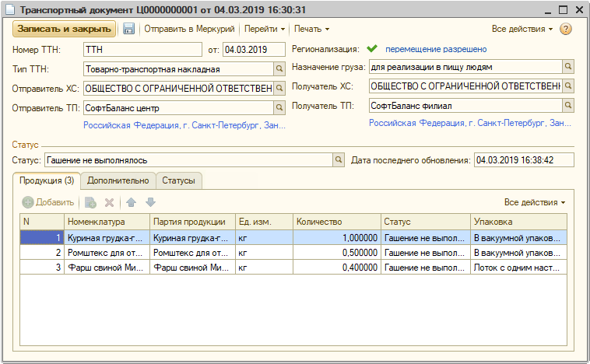This screenshot has width=590, height=364.
Task: Click the save diskette icon in toolbar
Action: [129, 29]
